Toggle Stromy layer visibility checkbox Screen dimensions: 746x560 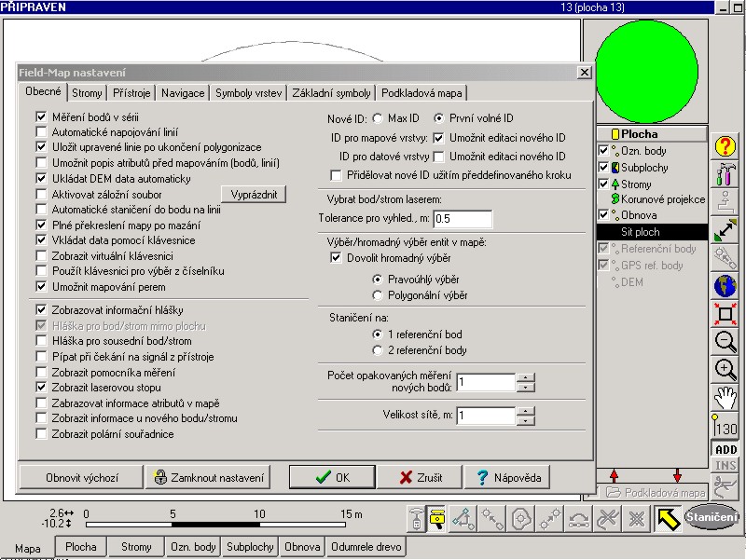tap(604, 184)
